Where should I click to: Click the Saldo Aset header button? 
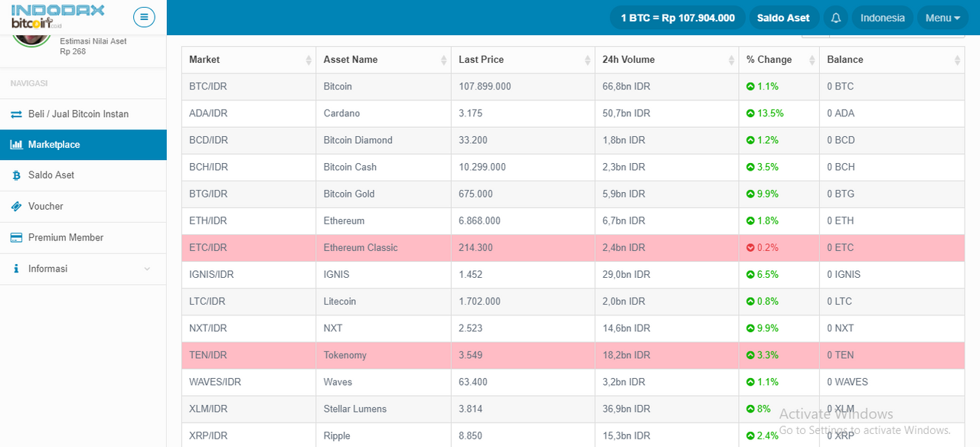click(783, 18)
